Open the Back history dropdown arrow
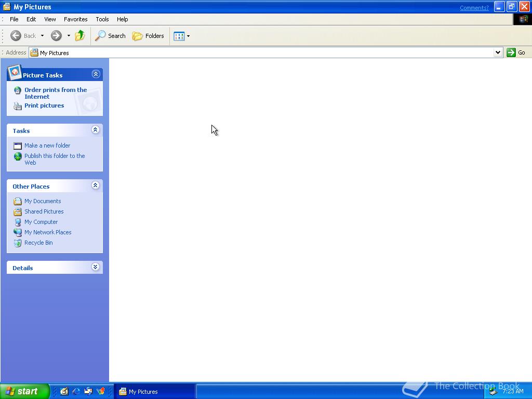Viewport: 532px width, 399px height. click(x=43, y=36)
